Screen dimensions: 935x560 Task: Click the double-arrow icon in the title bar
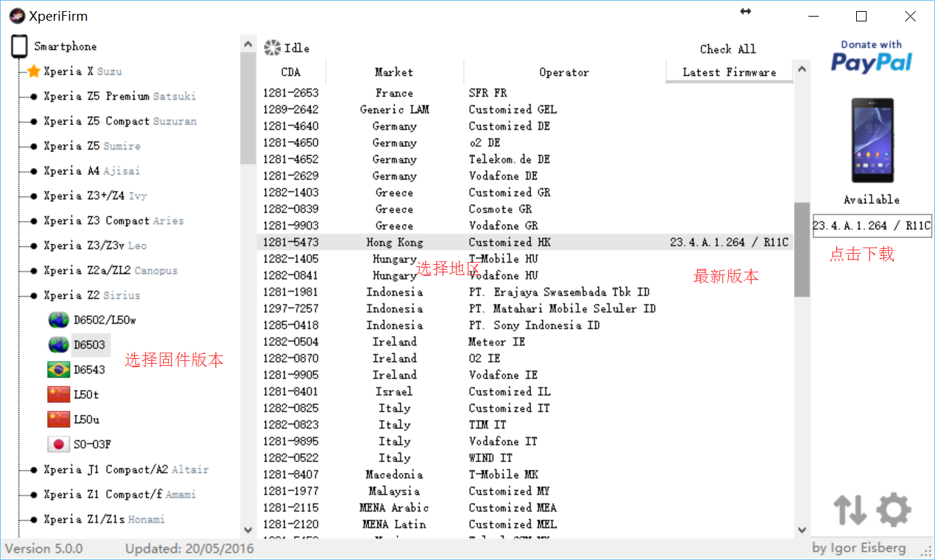tap(746, 11)
